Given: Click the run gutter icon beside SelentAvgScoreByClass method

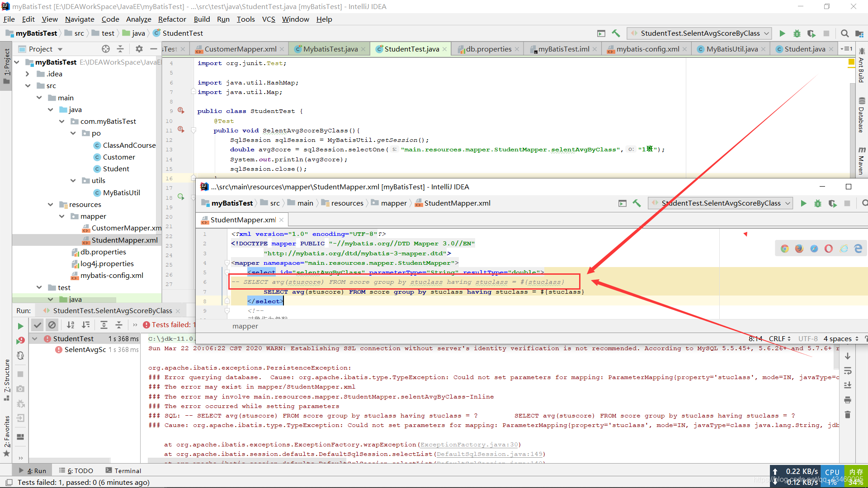Looking at the screenshot, I should coord(181,130).
